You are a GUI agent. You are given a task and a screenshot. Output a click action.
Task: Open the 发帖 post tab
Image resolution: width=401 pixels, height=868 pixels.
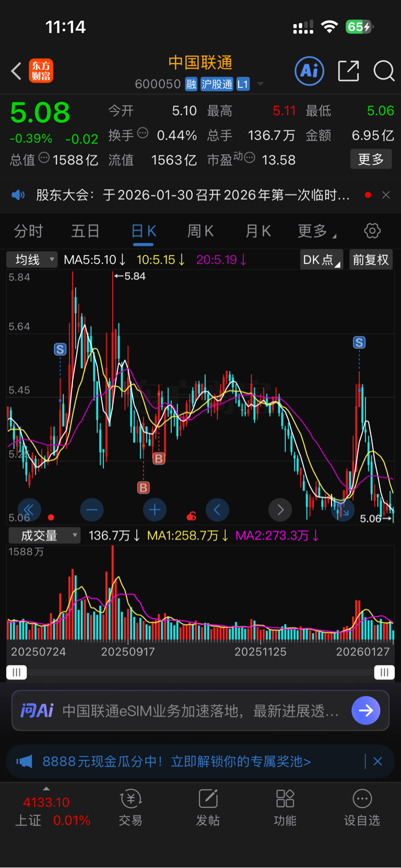[x=208, y=807]
